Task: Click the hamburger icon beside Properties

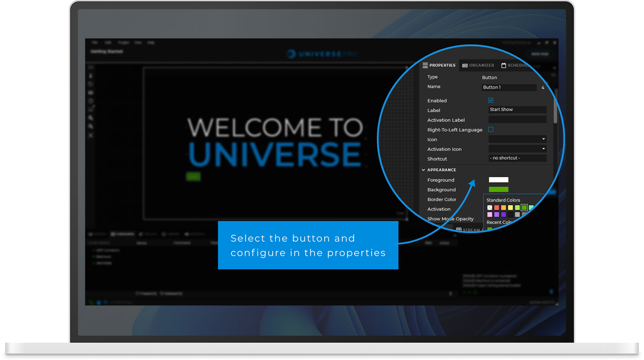Action: click(x=425, y=65)
